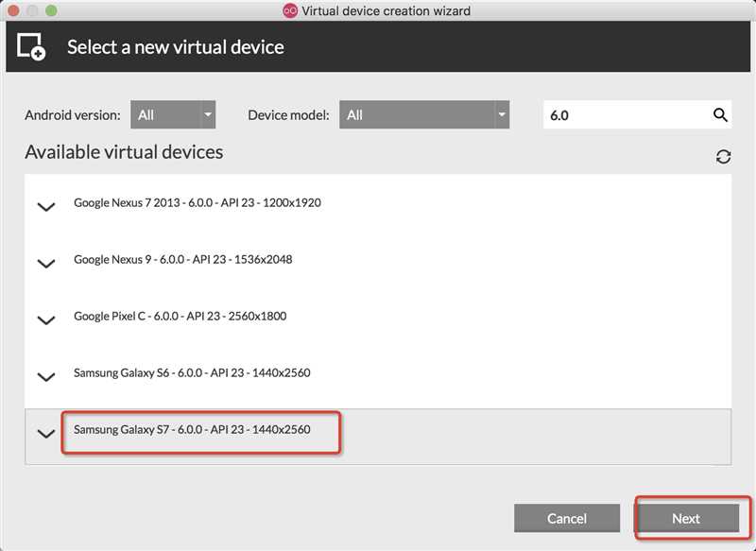756x551 pixels.
Task: Select Google Nexus 7 2013 - 6.0.0 device
Action: coord(378,203)
